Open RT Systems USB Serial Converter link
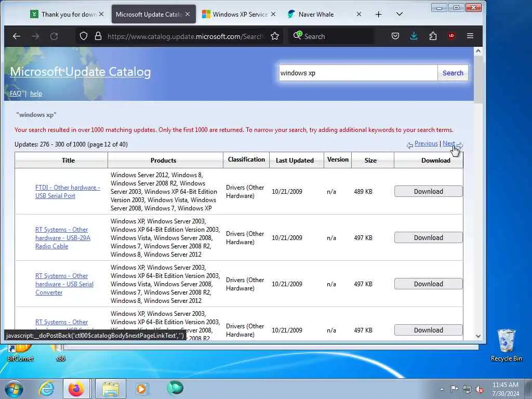This screenshot has height=399, width=532. 64,284
